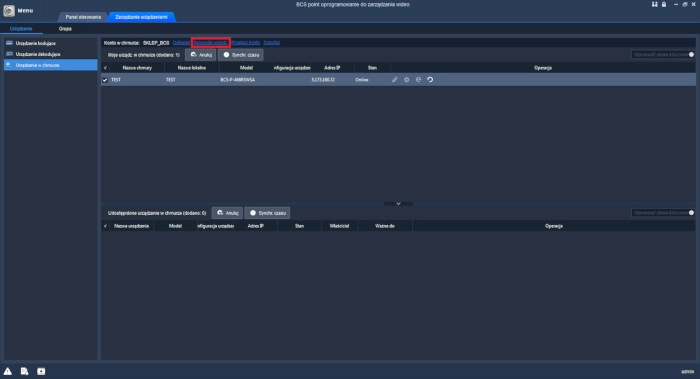Collapse the panel with the divider chevron arrow

(x=398, y=204)
